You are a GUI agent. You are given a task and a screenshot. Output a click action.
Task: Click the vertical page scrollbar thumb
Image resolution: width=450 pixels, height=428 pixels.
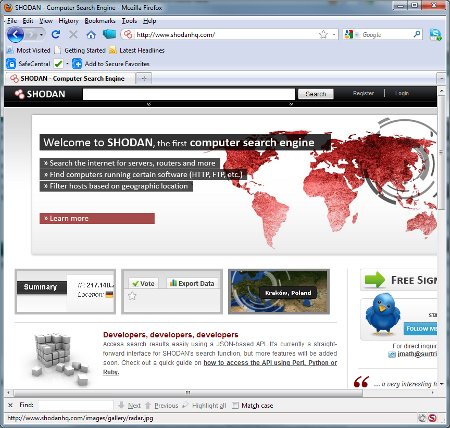[x=441, y=153]
